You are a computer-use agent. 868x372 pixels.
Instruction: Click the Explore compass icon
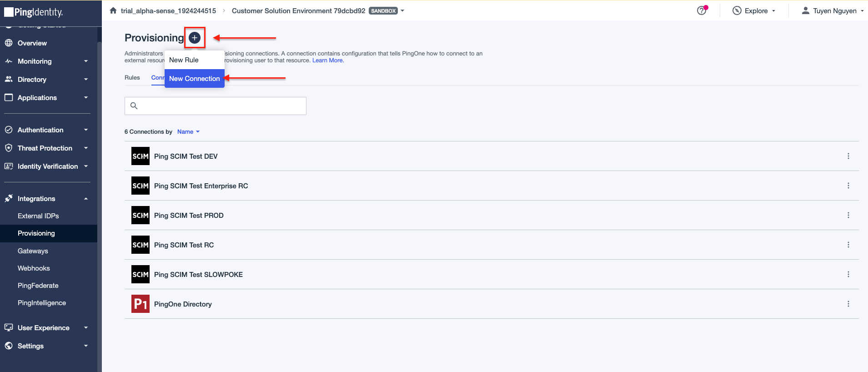pyautogui.click(x=737, y=10)
